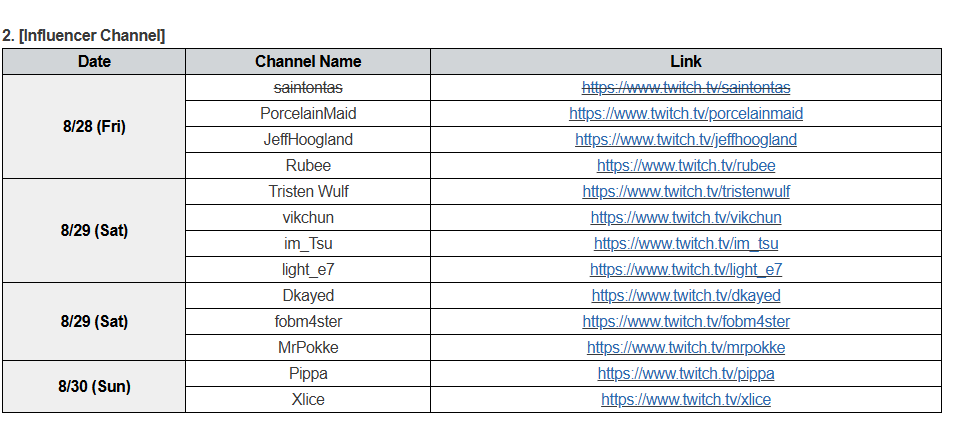Open the xlice Twitch link
This screenshot has height=425, width=953.
pos(686,399)
